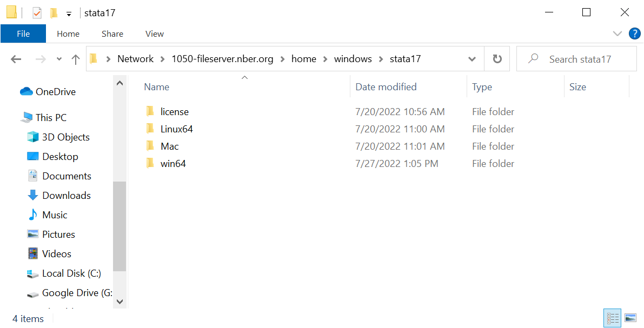
Task: Sort by the Date modified column header
Action: tap(386, 87)
